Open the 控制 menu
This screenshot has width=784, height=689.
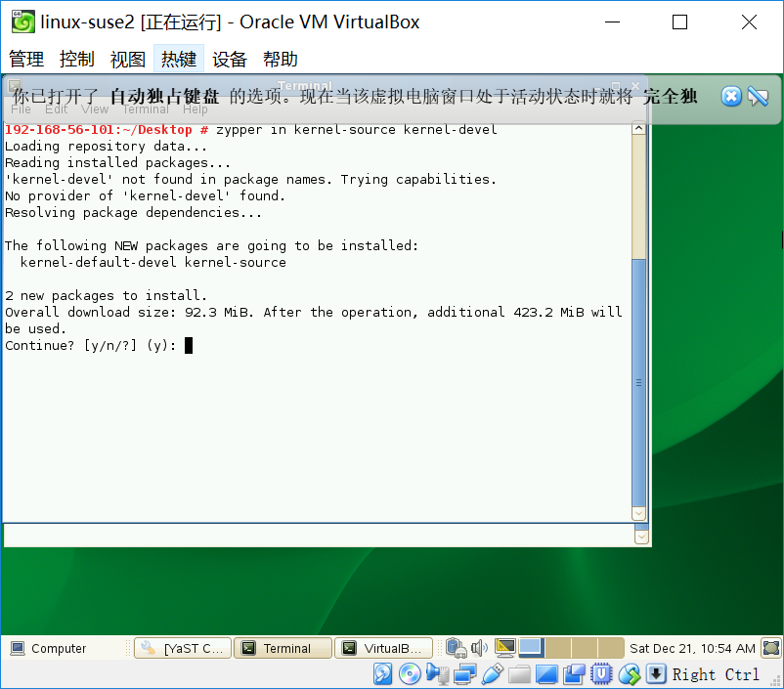tap(77, 59)
